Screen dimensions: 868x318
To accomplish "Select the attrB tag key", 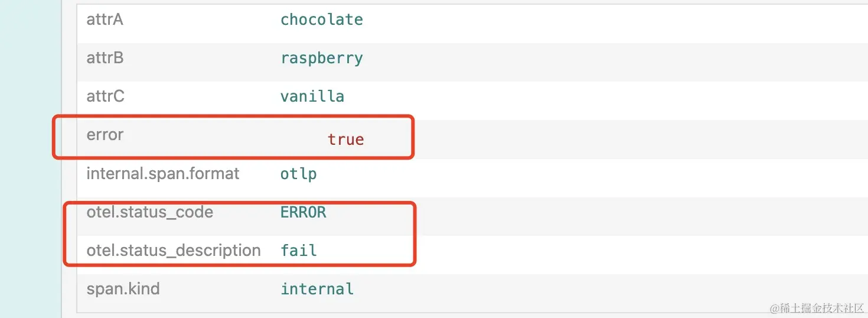I will [x=105, y=58].
